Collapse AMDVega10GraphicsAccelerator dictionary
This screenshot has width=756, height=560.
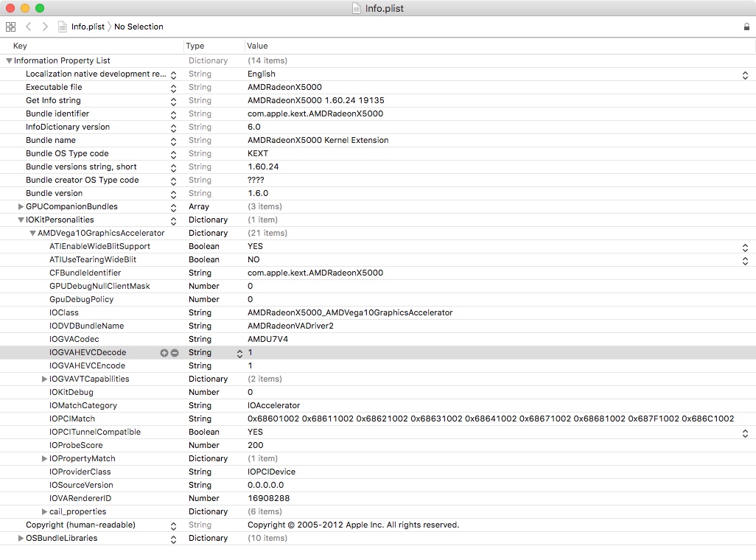click(x=32, y=233)
